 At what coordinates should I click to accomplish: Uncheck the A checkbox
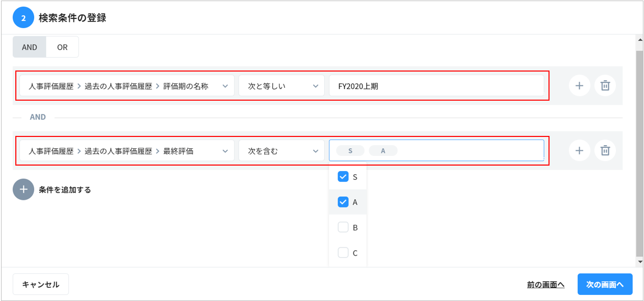pos(343,202)
